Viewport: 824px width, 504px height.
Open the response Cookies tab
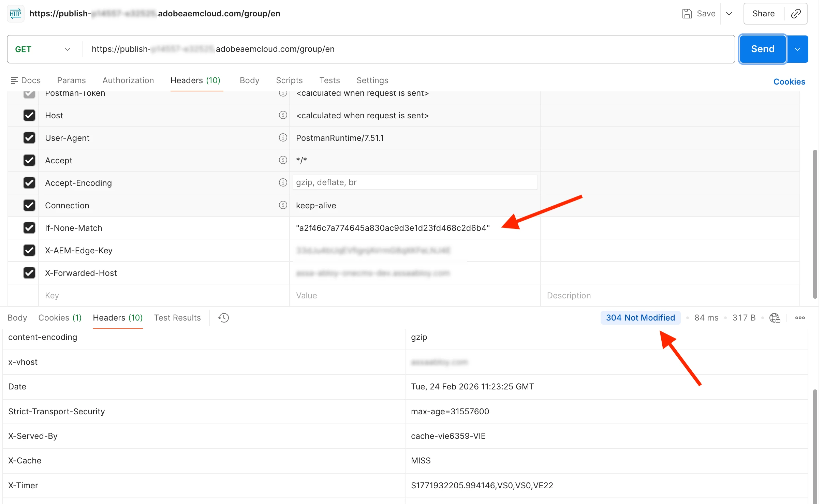click(x=60, y=318)
